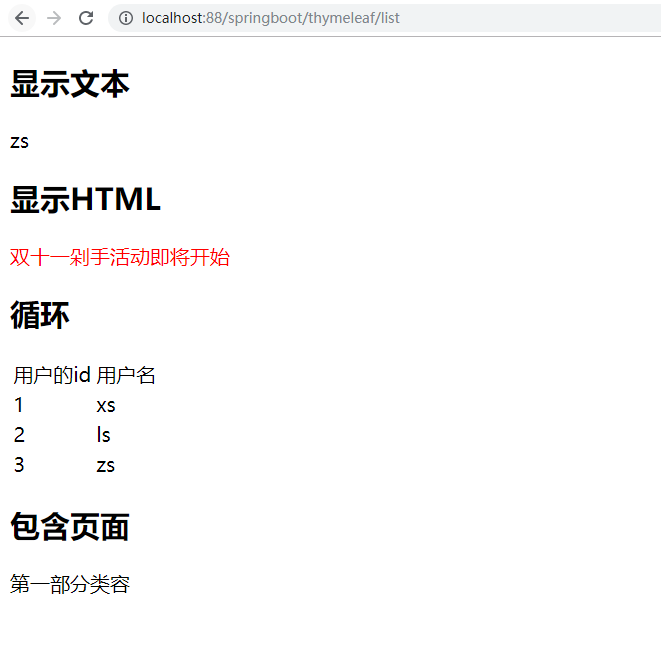Screen dimensions: 661x669
Task: Select the id cell with value 3
Action: [19, 465]
